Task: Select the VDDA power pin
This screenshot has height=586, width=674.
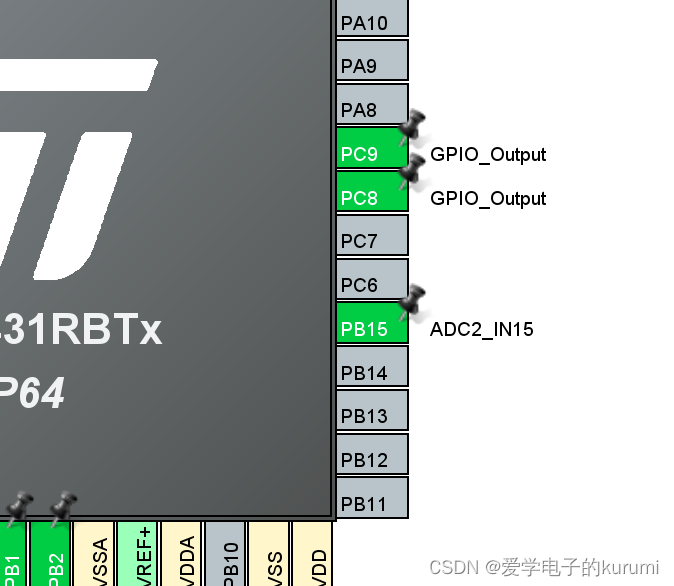Action: point(182,554)
